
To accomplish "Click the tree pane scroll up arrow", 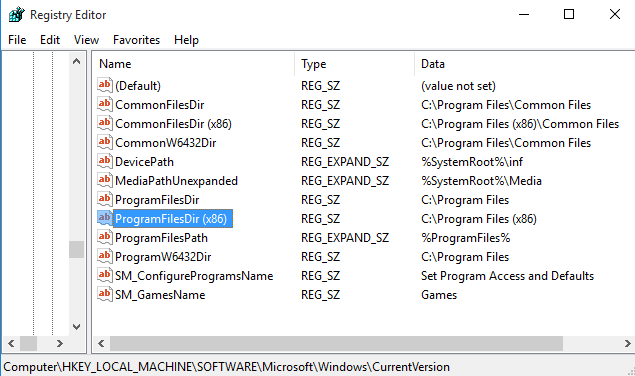I will 77,61.
